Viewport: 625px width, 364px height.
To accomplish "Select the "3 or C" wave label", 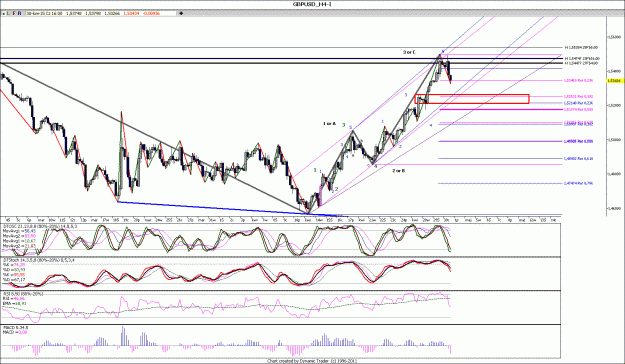I will pos(409,52).
